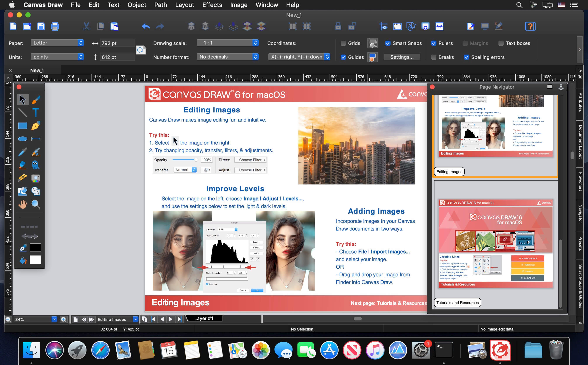Uncheck the Smart Snaps checkbox
The height and width of the screenshot is (365, 588).
387,43
